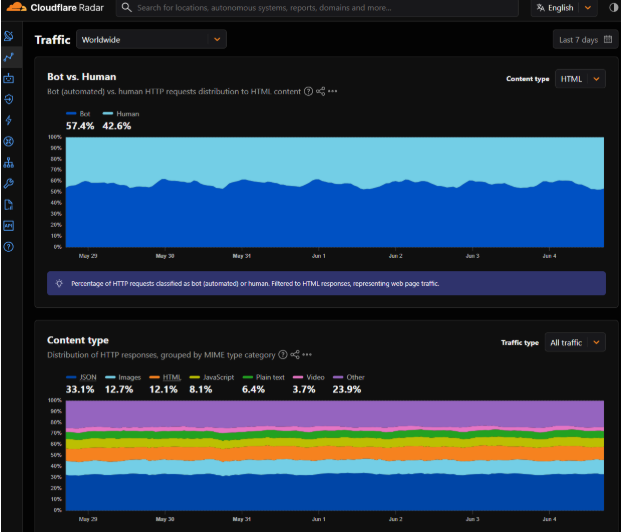The height and width of the screenshot is (532, 621).
Task: Toggle the JSON series color legend
Action: tap(81, 377)
